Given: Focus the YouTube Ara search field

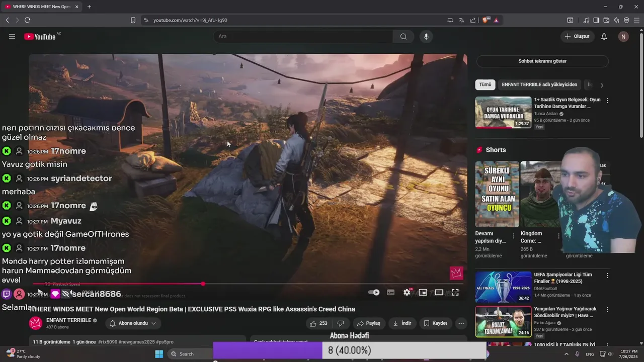Looking at the screenshot, I should click(x=303, y=37).
